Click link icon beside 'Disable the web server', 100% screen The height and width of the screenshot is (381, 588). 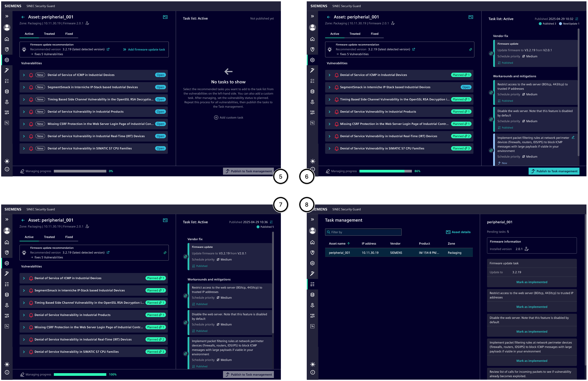pyautogui.click(x=185, y=323)
